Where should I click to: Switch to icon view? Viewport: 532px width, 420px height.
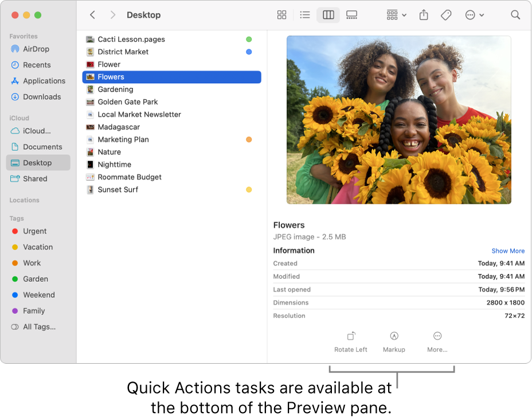pyautogui.click(x=281, y=15)
